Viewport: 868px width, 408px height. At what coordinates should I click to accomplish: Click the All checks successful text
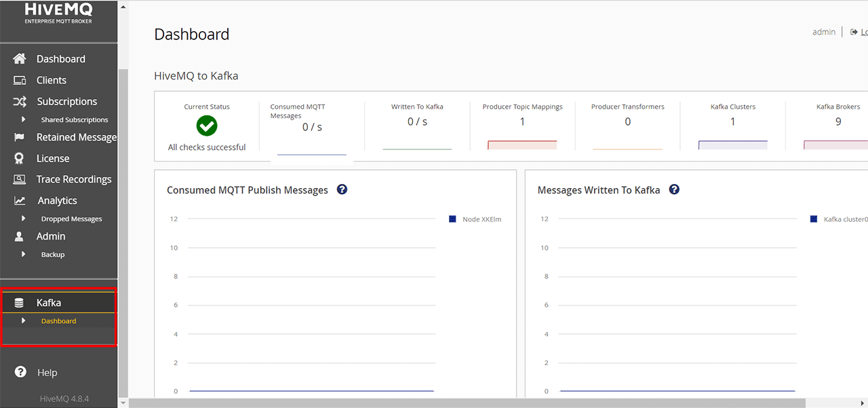pyautogui.click(x=207, y=147)
